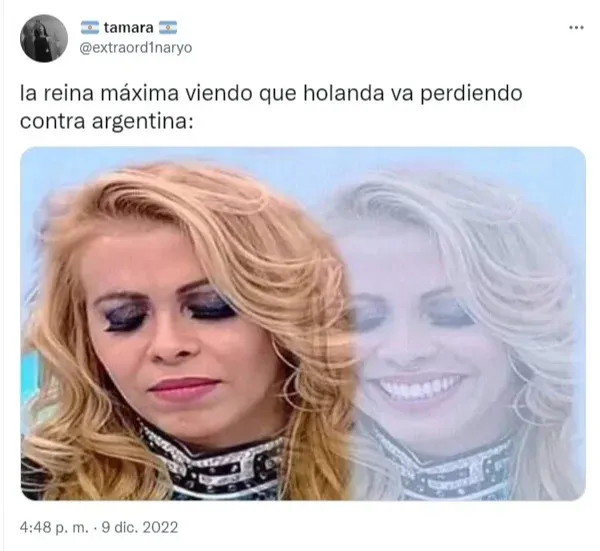Click the left woman's pink lips
Screen dimensions: 600x551
click(186, 388)
